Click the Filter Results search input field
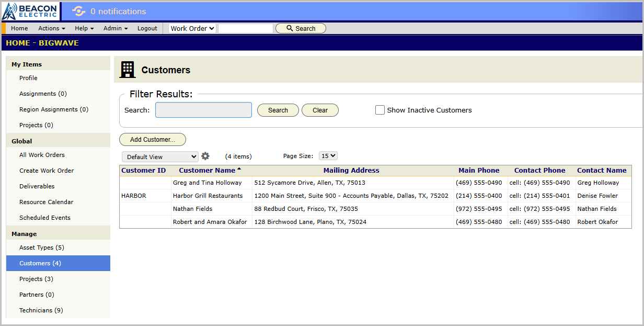 (x=203, y=110)
